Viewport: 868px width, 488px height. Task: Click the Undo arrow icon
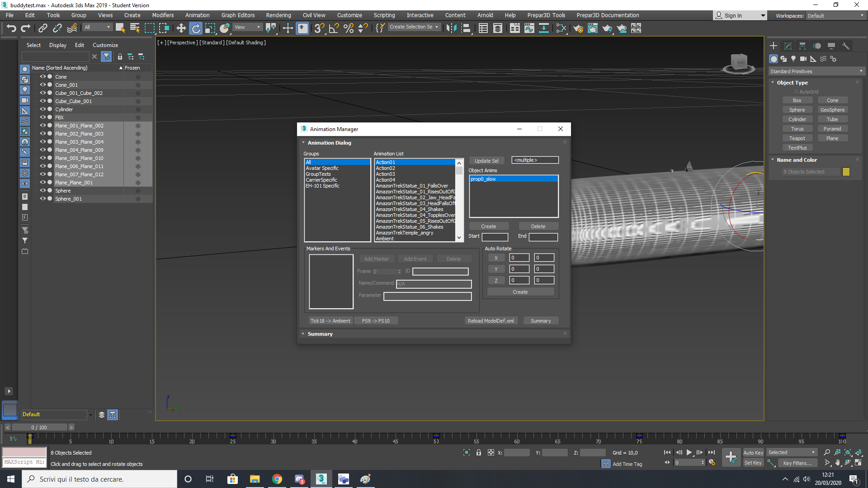[11, 28]
